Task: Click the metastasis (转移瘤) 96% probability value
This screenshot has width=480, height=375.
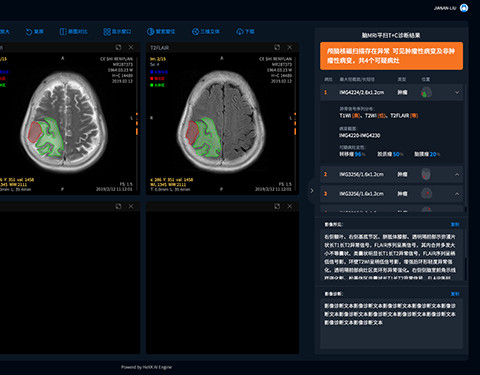Action: (359, 154)
